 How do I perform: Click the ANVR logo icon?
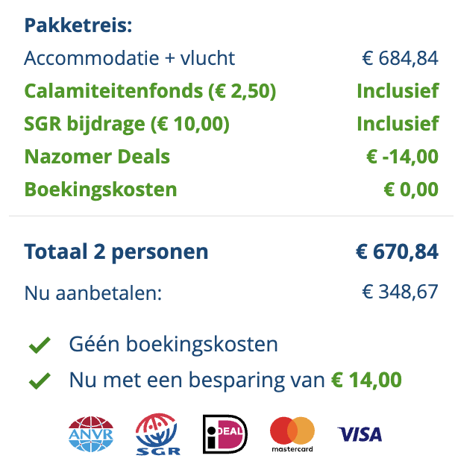click(x=90, y=433)
